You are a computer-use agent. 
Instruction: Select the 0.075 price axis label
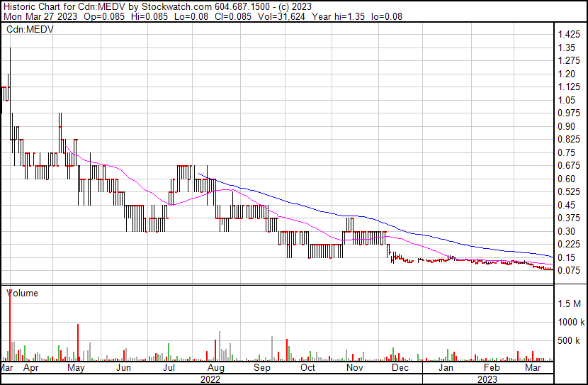click(x=567, y=270)
